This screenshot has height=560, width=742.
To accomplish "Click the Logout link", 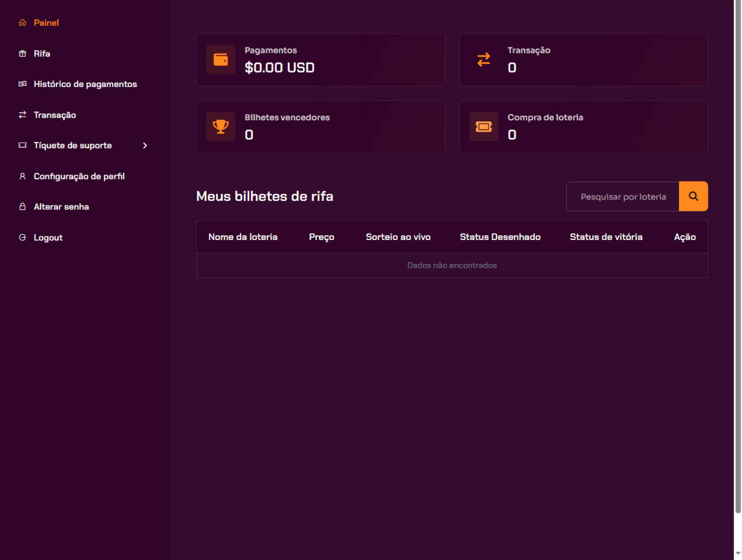I will 48,237.
